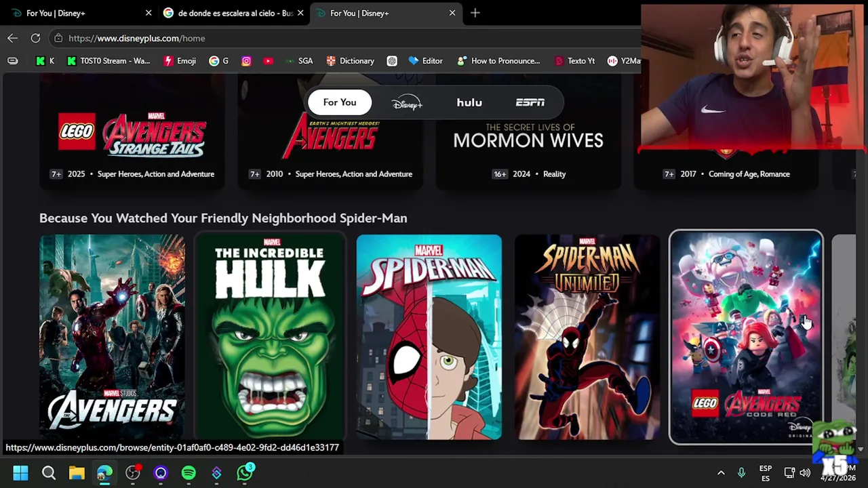Open The Incredible Hulk poster
The image size is (868, 488).
click(271, 338)
